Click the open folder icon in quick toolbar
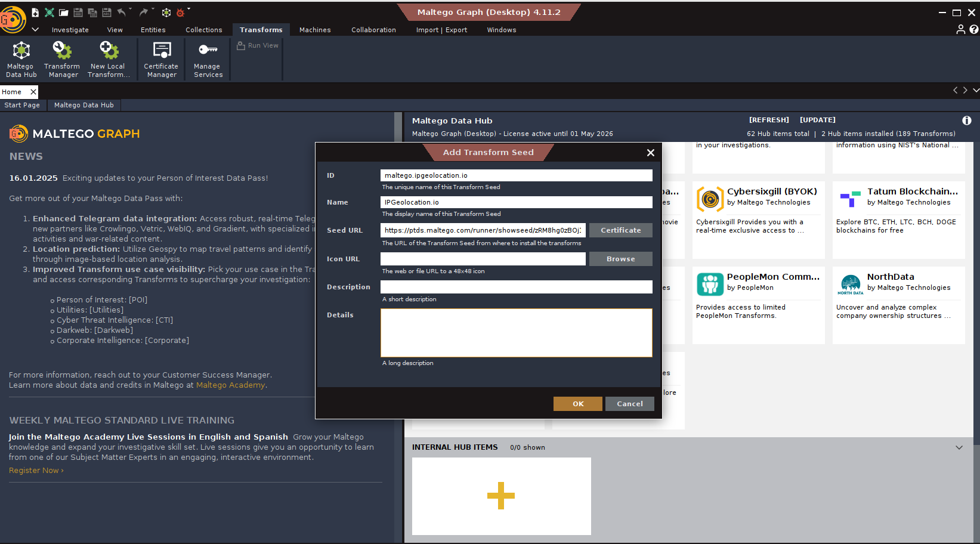The image size is (980, 544). click(x=64, y=13)
